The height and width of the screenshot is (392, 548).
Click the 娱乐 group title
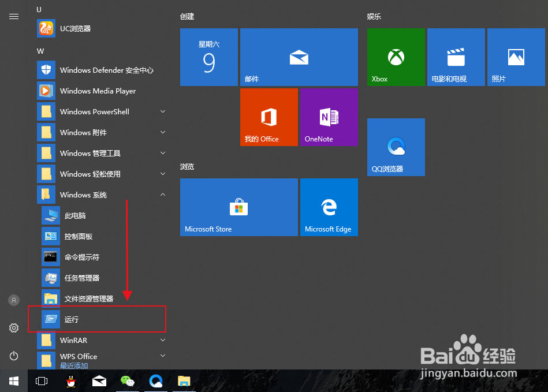click(x=374, y=16)
